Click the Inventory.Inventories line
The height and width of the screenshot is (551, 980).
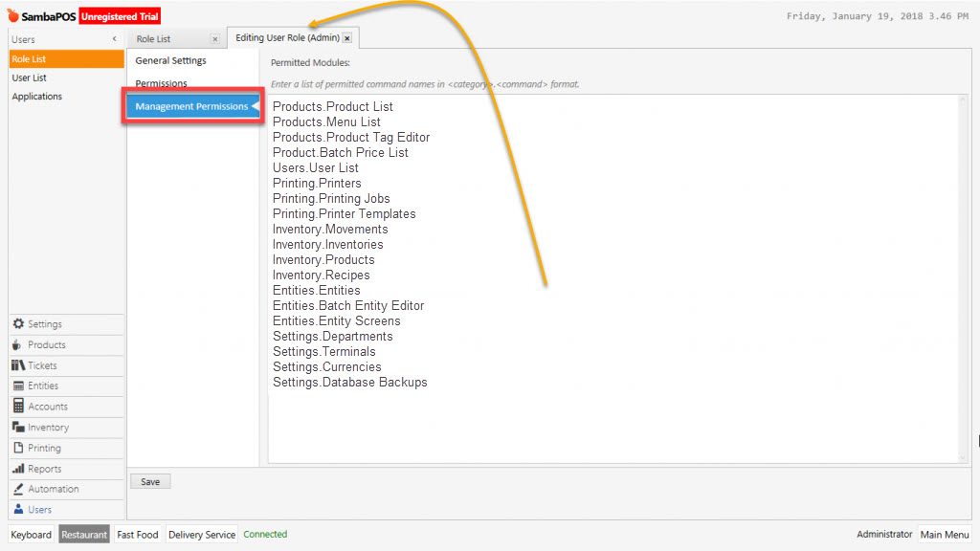point(328,244)
